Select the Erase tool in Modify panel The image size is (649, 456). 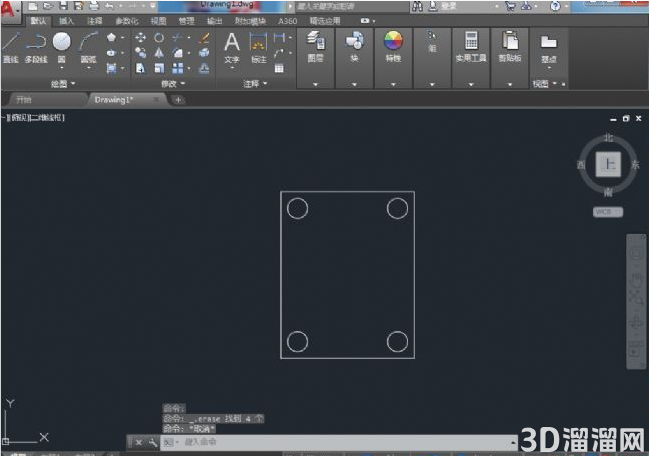click(204, 38)
